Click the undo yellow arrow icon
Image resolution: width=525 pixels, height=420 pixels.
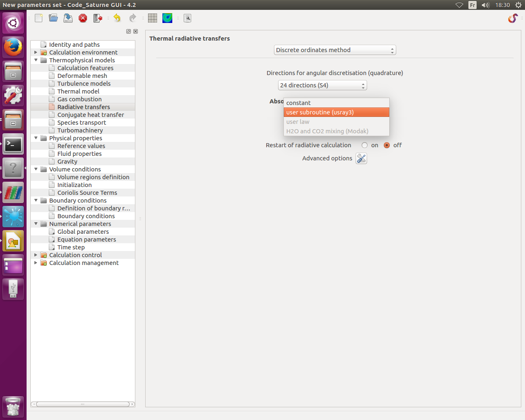click(117, 18)
